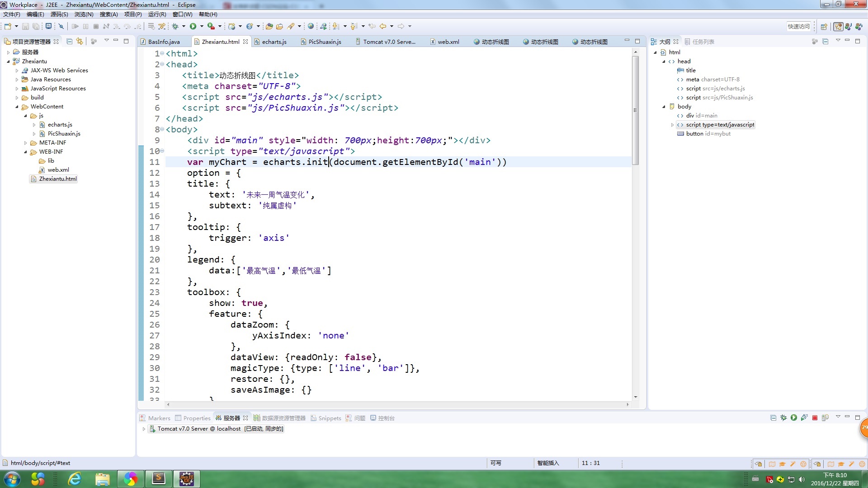Image resolution: width=868 pixels, height=488 pixels.
Task: Collapse all in Project Explorer panel
Action: (69, 41)
